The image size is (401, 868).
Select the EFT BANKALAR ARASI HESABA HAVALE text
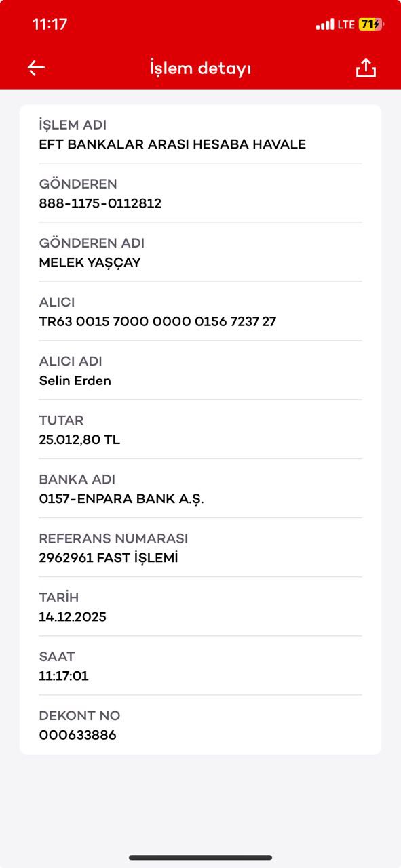[x=172, y=144]
